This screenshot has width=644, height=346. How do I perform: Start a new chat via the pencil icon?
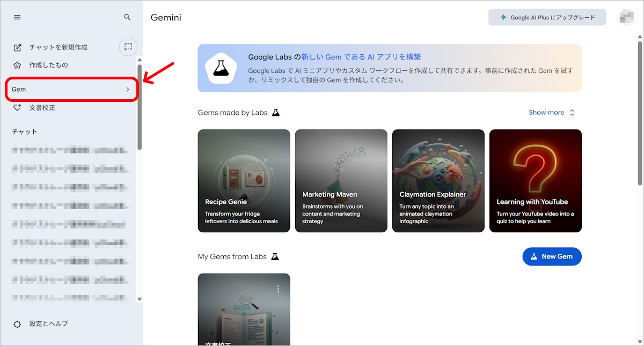tap(18, 47)
